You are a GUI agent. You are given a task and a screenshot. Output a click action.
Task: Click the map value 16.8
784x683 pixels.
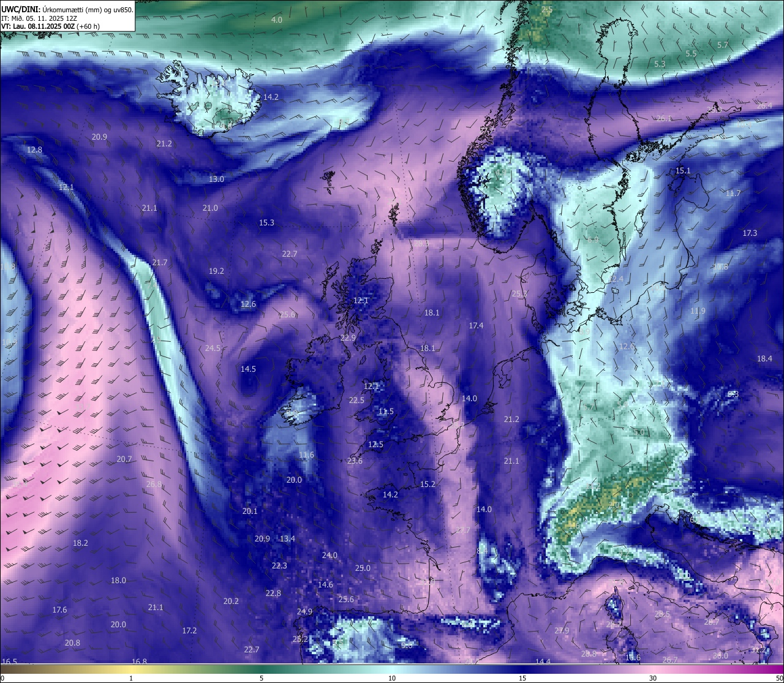click(140, 662)
